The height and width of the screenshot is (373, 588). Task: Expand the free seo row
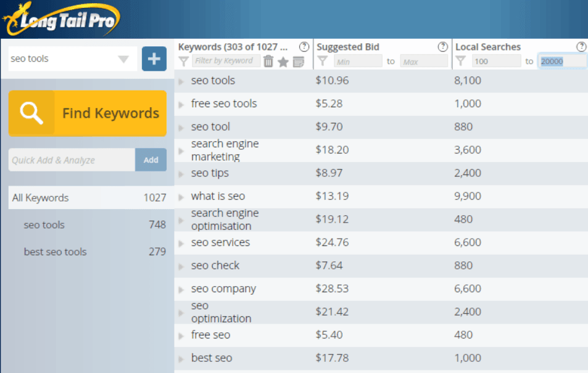[181, 336]
